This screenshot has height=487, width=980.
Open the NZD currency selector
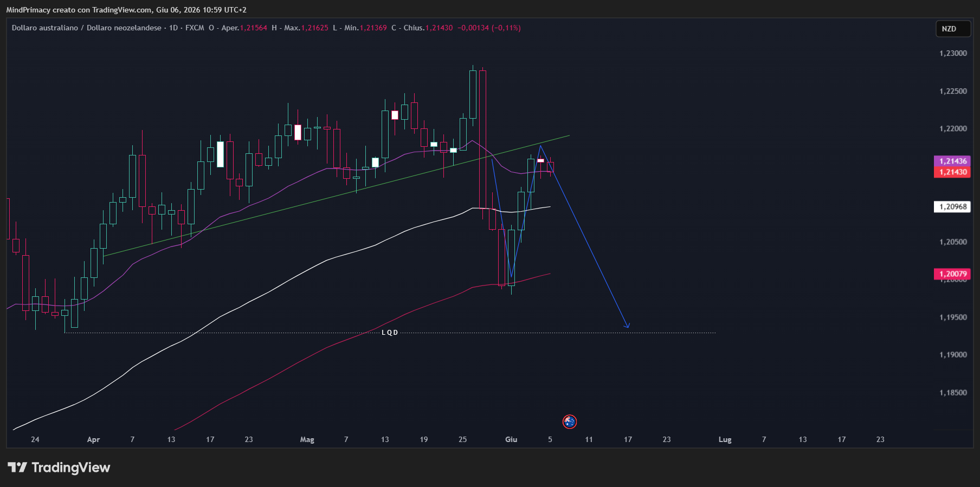click(x=953, y=29)
